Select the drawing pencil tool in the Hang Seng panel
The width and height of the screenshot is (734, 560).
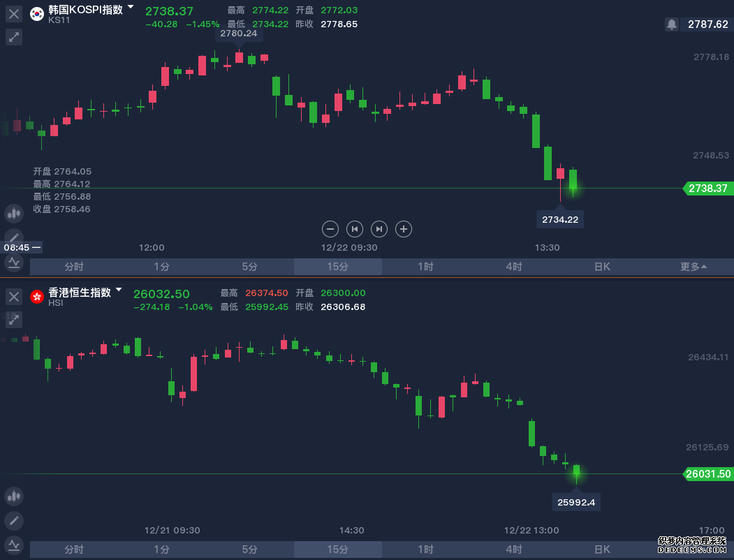pos(14,521)
